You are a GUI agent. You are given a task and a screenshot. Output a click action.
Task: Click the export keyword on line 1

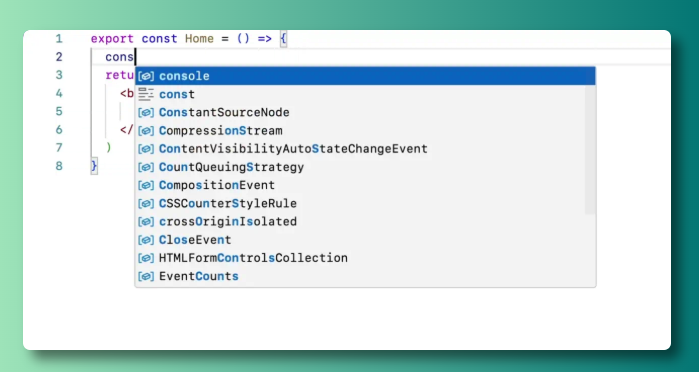112,39
